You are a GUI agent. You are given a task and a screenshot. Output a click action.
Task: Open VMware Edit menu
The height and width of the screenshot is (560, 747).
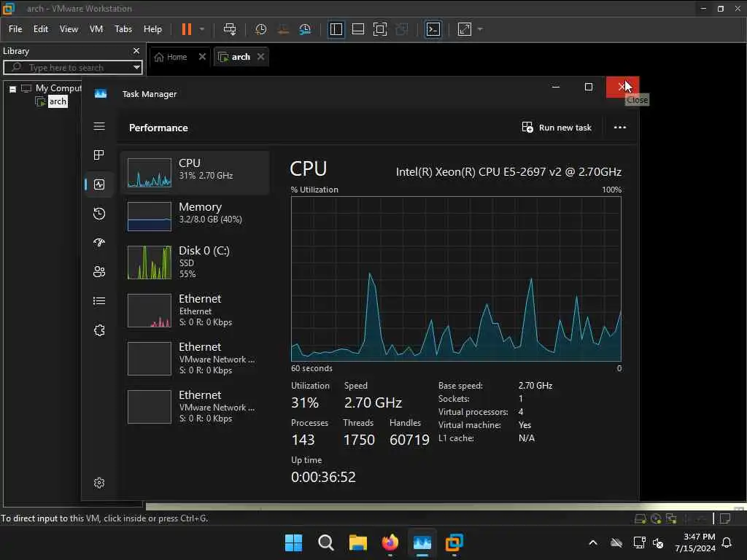coord(41,29)
